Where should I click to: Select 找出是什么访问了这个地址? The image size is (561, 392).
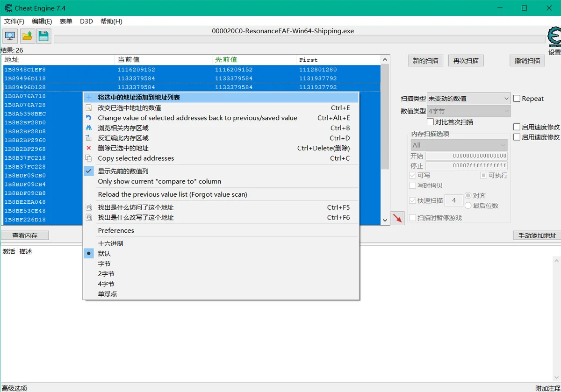click(x=221, y=207)
